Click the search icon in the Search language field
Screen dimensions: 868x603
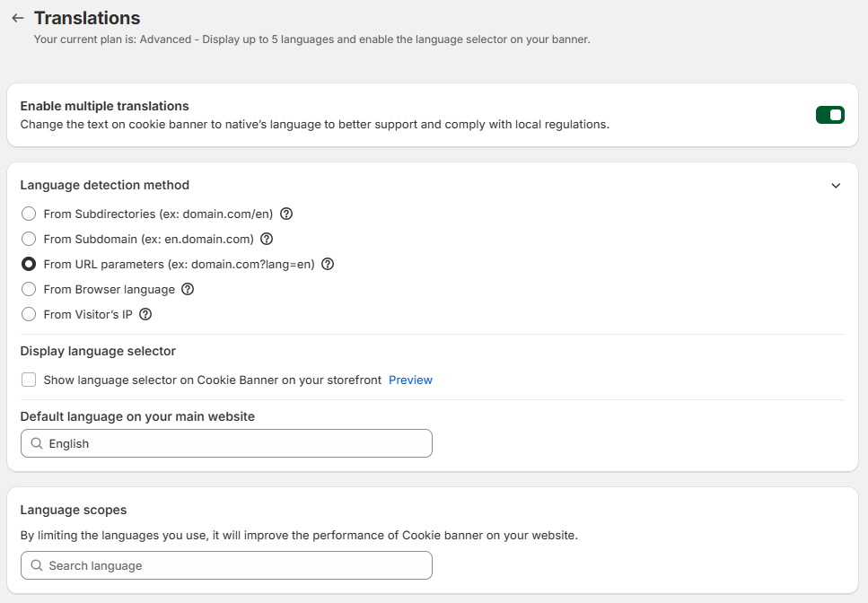(37, 564)
